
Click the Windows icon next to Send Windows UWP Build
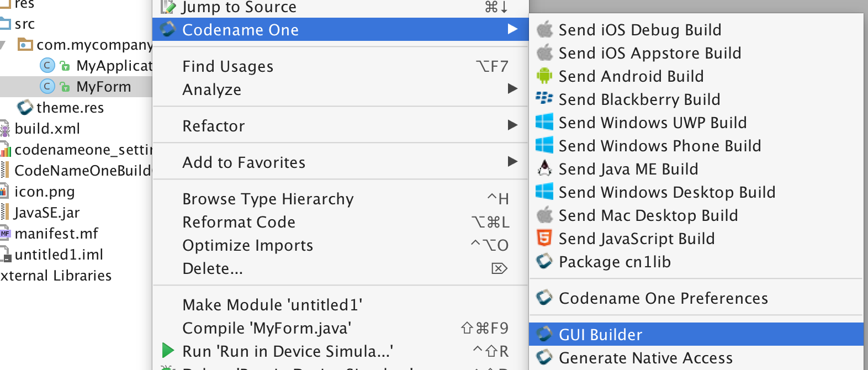545,123
